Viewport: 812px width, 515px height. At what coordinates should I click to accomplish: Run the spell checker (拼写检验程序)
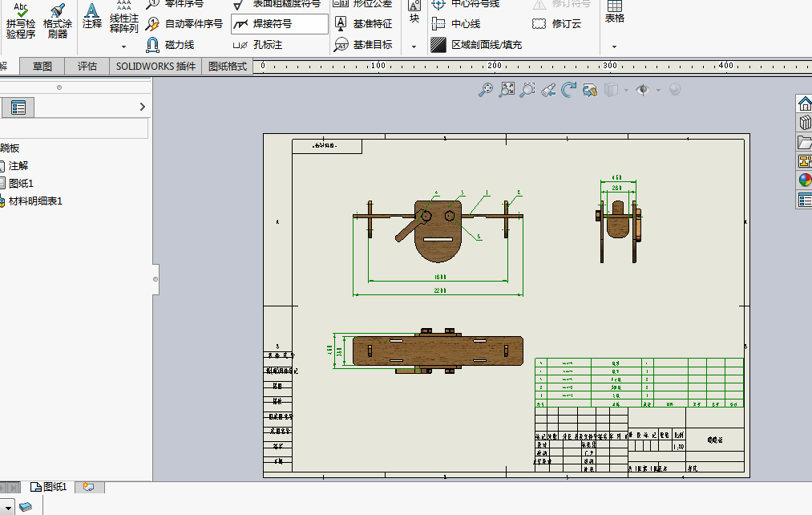coord(21,21)
